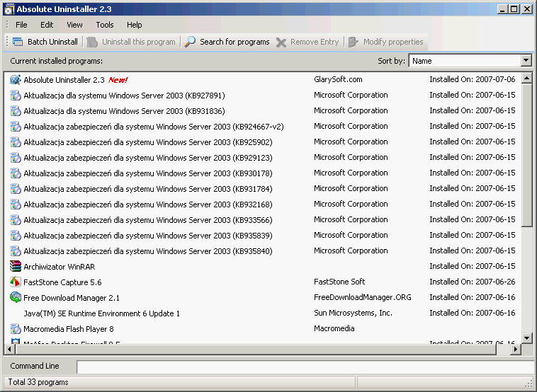Click icon of update KB931784 row
Viewport: 537px width, 392px height.
[16, 189]
